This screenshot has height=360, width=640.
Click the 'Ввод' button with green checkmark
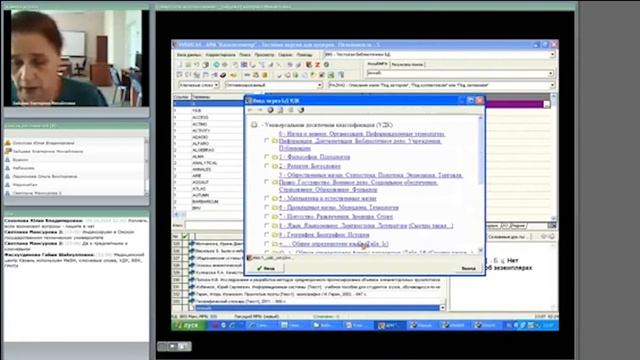click(x=266, y=268)
